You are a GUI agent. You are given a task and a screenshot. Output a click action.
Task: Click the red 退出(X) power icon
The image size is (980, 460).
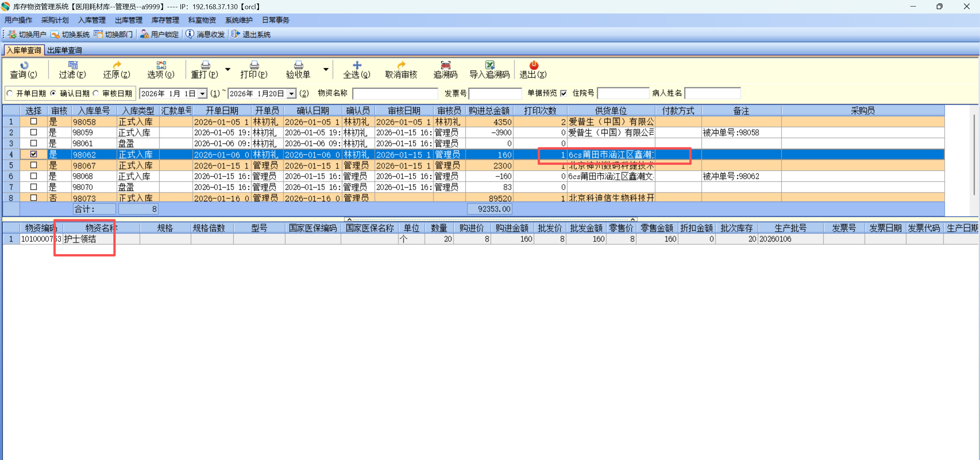click(533, 66)
